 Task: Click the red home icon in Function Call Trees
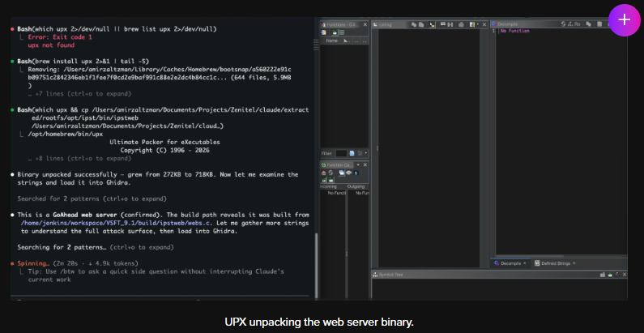pos(324,173)
